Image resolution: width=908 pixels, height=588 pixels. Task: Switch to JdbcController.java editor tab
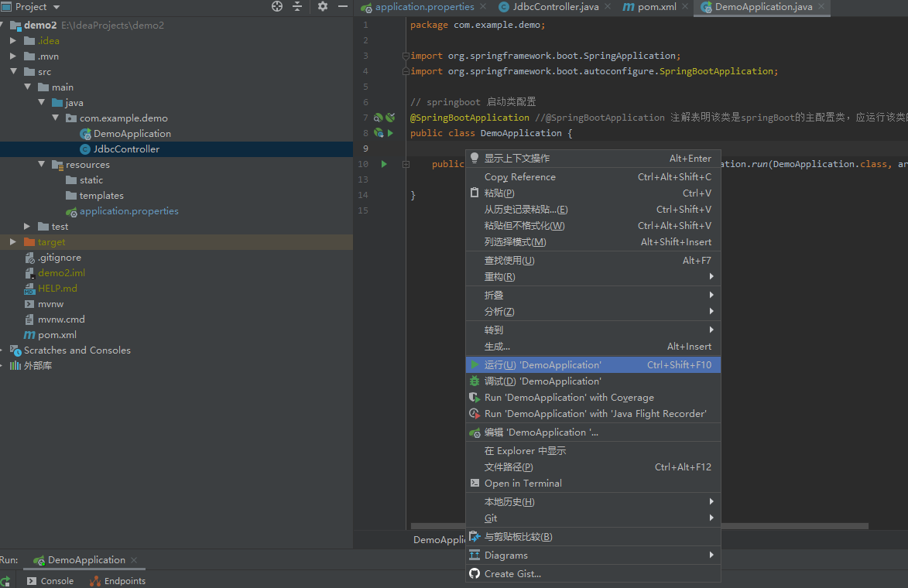tap(555, 7)
